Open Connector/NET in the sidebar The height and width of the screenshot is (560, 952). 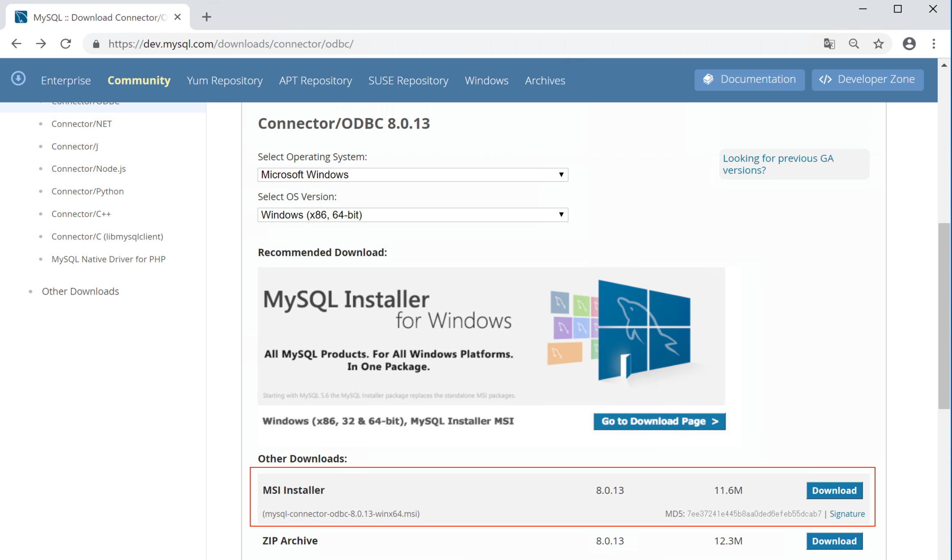82,124
